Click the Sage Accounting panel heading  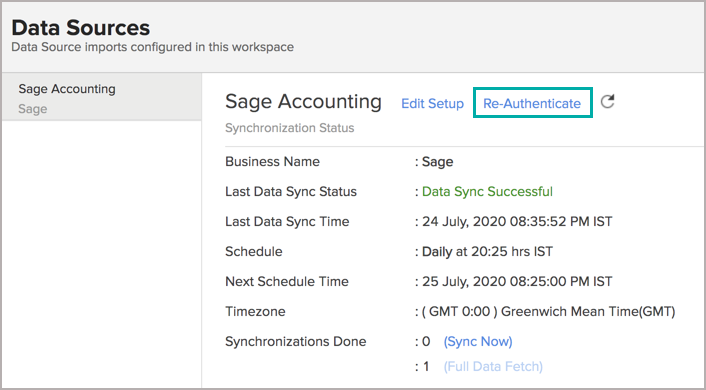tap(303, 102)
